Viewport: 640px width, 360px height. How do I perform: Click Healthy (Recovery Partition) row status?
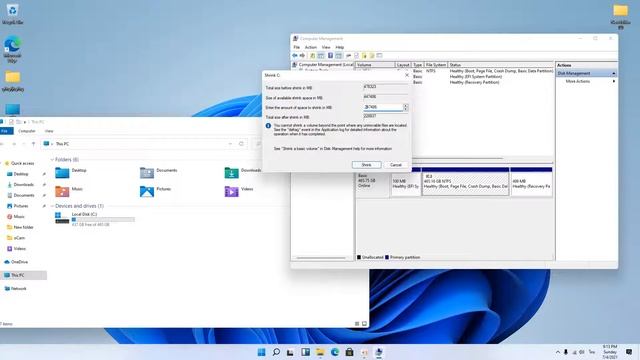474,82
